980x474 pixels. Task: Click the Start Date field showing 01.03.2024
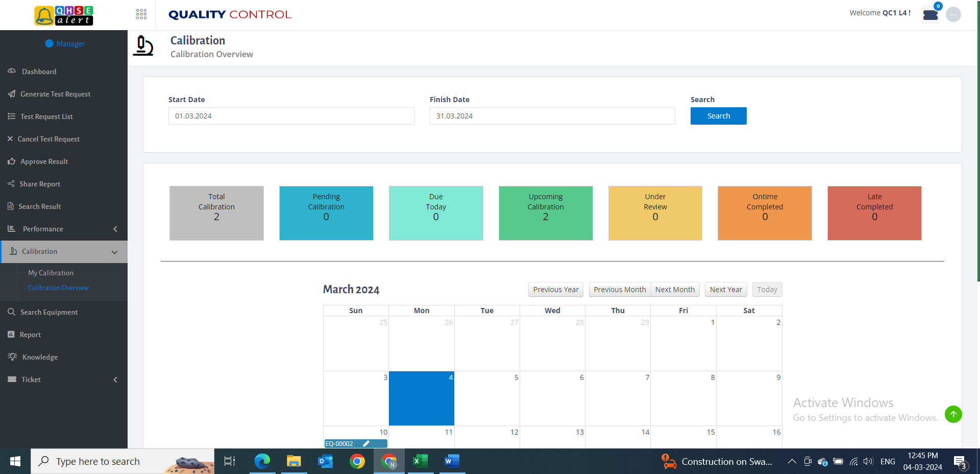[291, 116]
